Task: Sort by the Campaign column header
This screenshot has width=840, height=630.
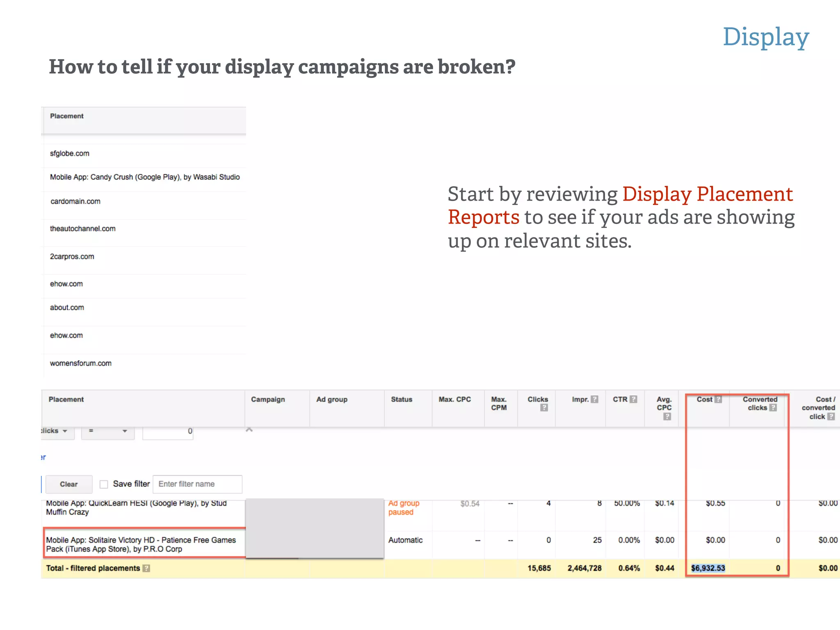Action: tap(268, 399)
